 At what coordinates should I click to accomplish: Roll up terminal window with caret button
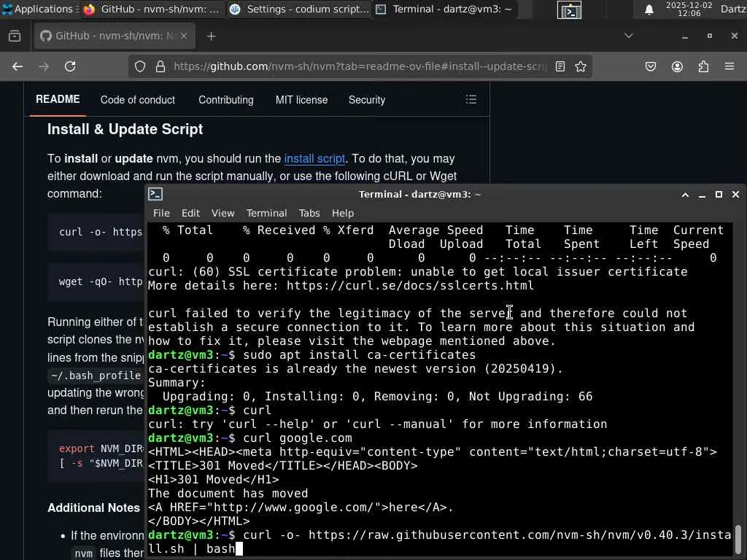click(685, 194)
